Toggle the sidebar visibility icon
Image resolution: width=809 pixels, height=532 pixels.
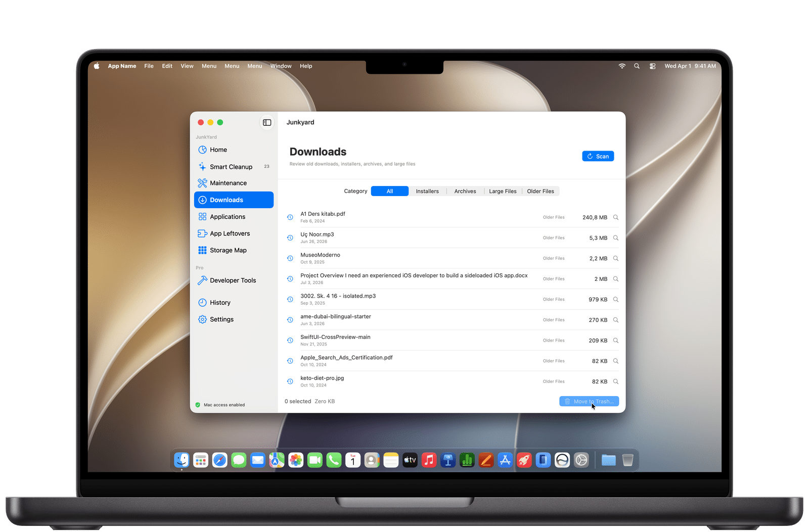[x=267, y=122]
